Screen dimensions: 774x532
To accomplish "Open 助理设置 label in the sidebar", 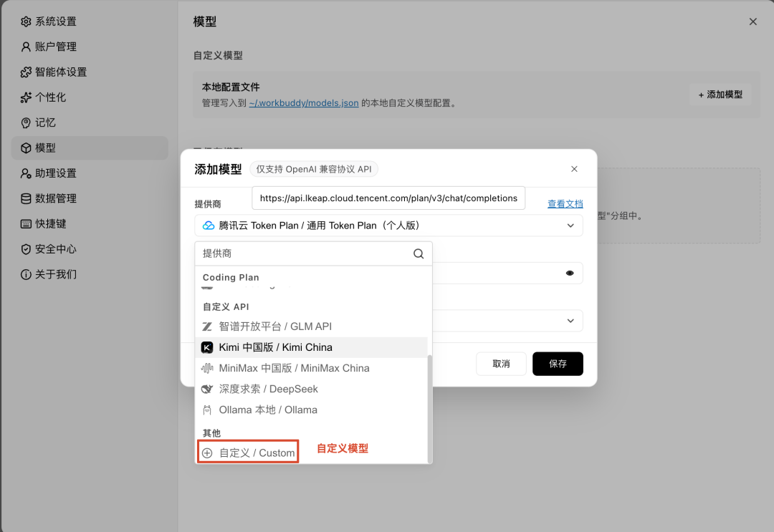I will tap(56, 173).
